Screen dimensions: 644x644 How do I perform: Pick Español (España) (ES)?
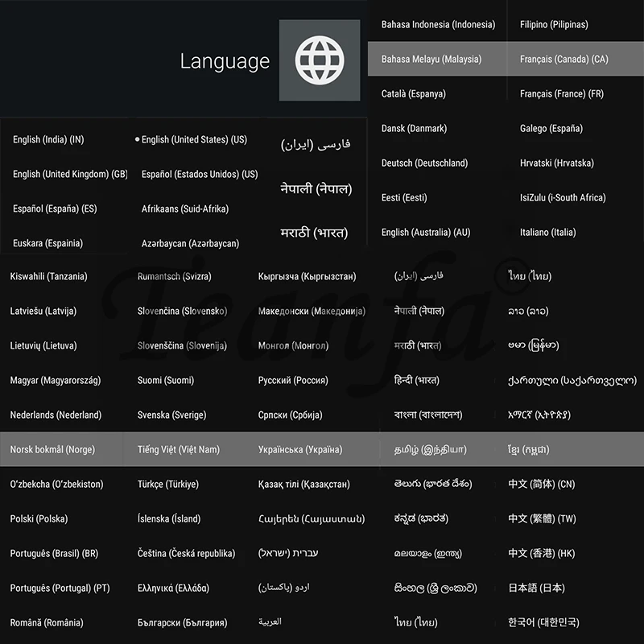point(55,208)
